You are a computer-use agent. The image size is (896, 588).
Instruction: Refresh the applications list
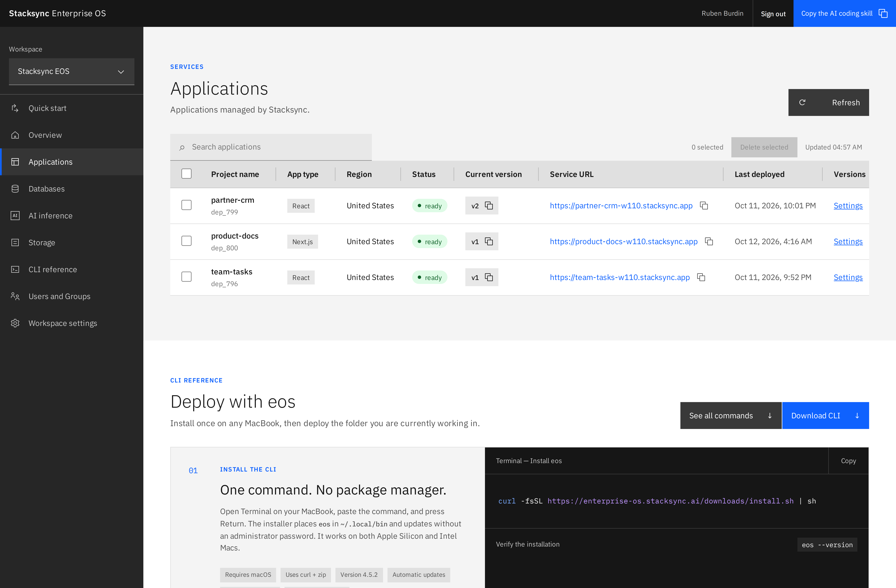[829, 102]
